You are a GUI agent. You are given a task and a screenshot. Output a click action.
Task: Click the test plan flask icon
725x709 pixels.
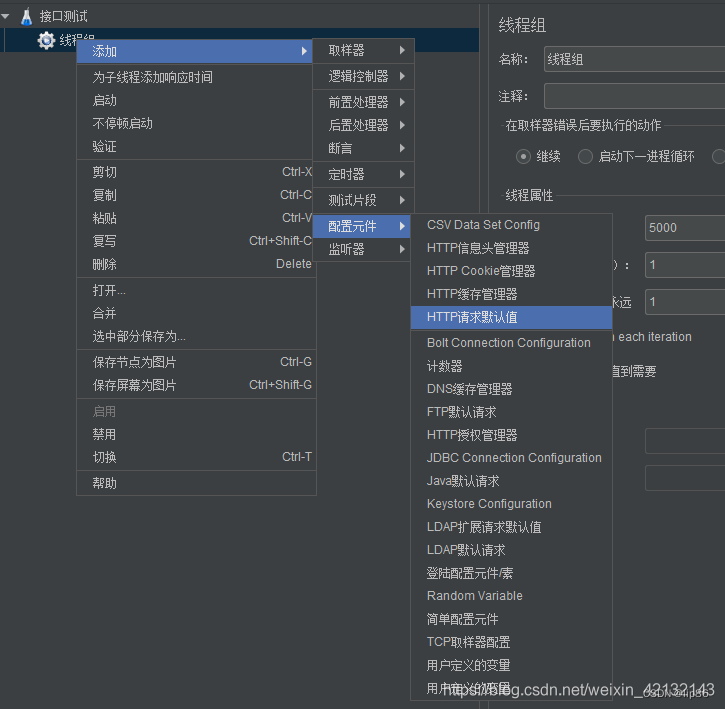point(26,17)
